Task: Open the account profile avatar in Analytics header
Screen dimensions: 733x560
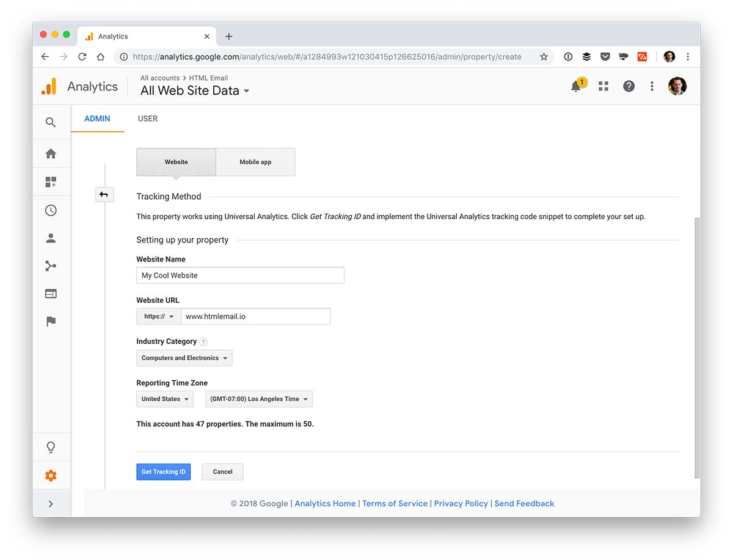Action: click(677, 86)
